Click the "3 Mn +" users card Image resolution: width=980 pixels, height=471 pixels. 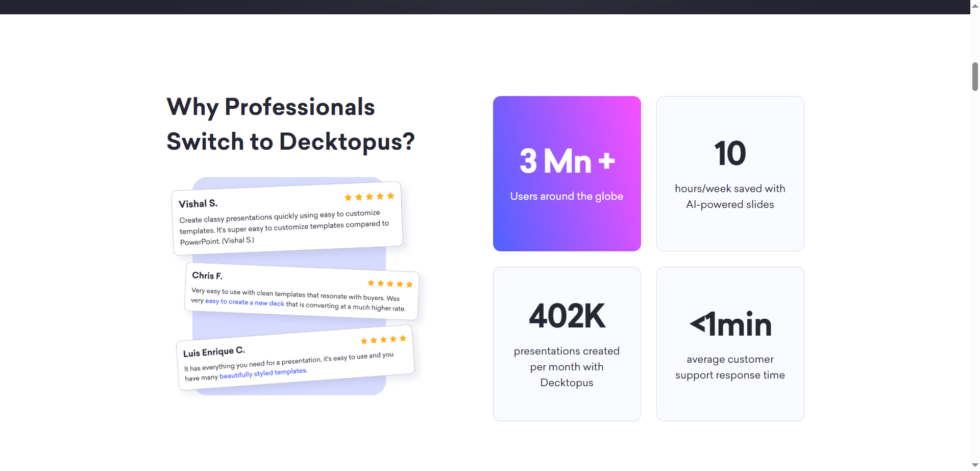click(567, 174)
